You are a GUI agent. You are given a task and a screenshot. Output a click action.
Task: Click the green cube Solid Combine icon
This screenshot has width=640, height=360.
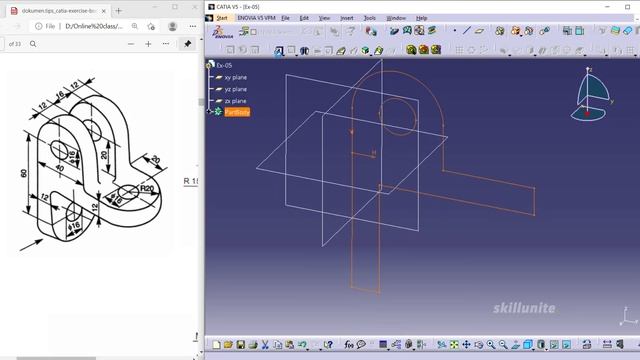click(365, 51)
